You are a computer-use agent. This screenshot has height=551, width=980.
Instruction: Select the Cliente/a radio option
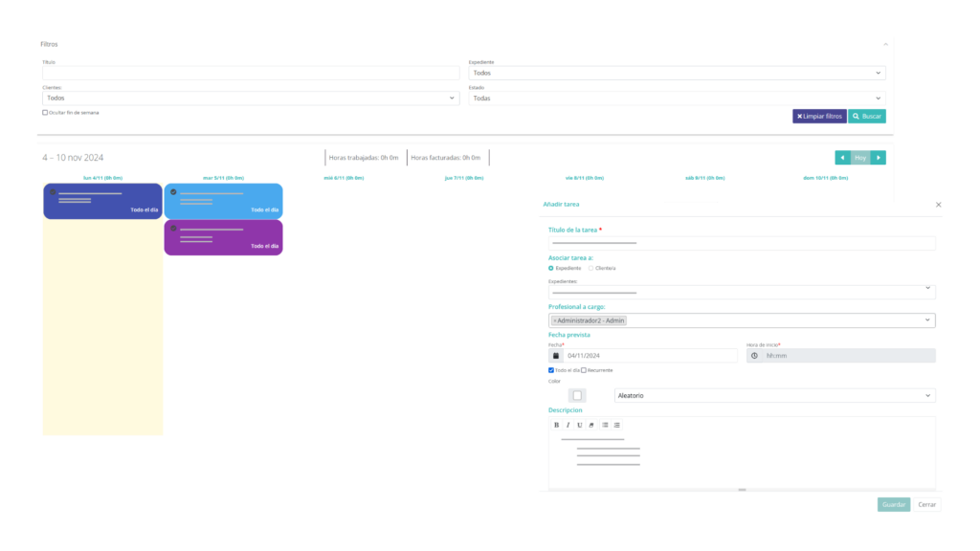590,268
